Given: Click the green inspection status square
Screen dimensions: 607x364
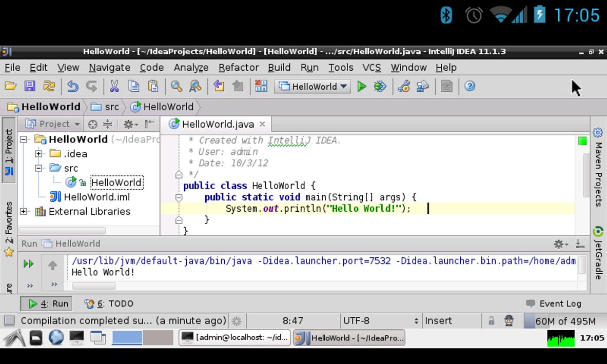Looking at the screenshot, I should click(582, 141).
